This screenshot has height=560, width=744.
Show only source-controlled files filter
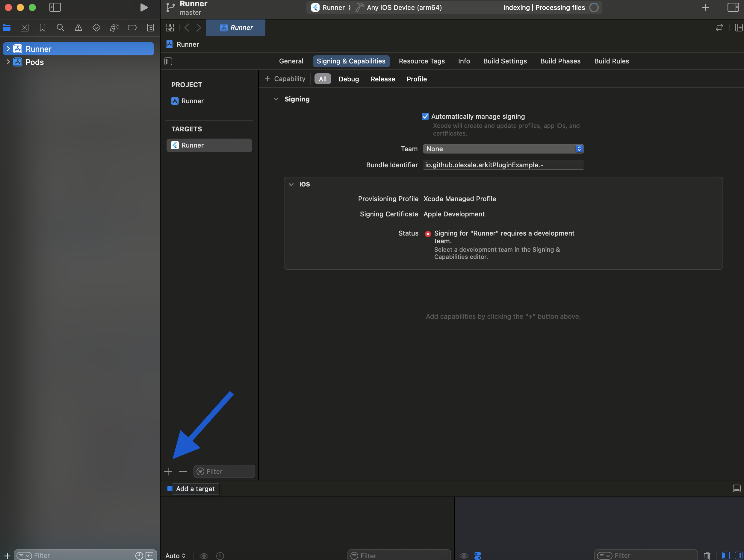click(x=150, y=556)
